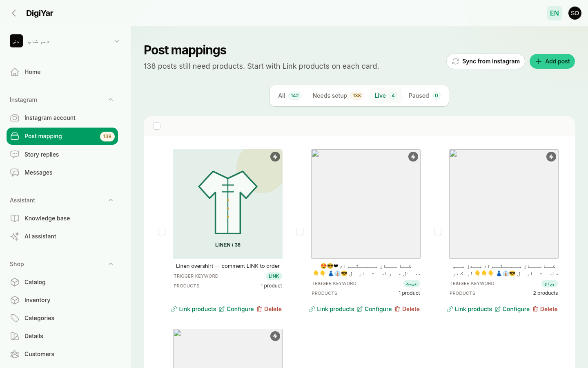The height and width of the screenshot is (368, 588).
Task: Check the Linen overshirt post checkbox
Action: [x=162, y=231]
